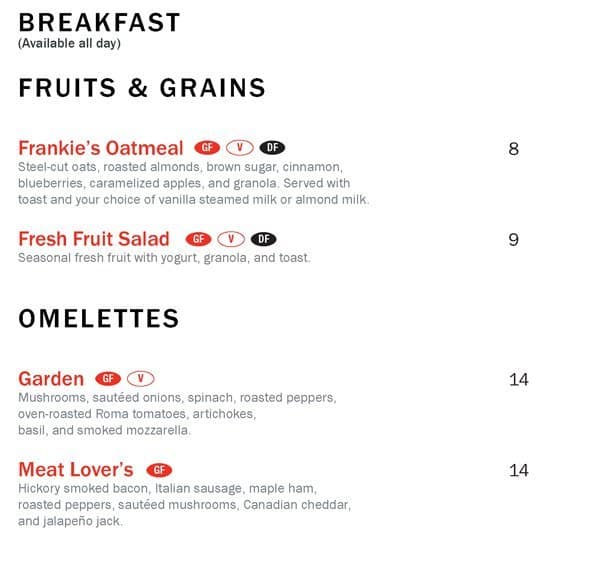Click the FRUITS & GRAINS section heading
Viewport: 600px width, 562px height.
tap(142, 88)
